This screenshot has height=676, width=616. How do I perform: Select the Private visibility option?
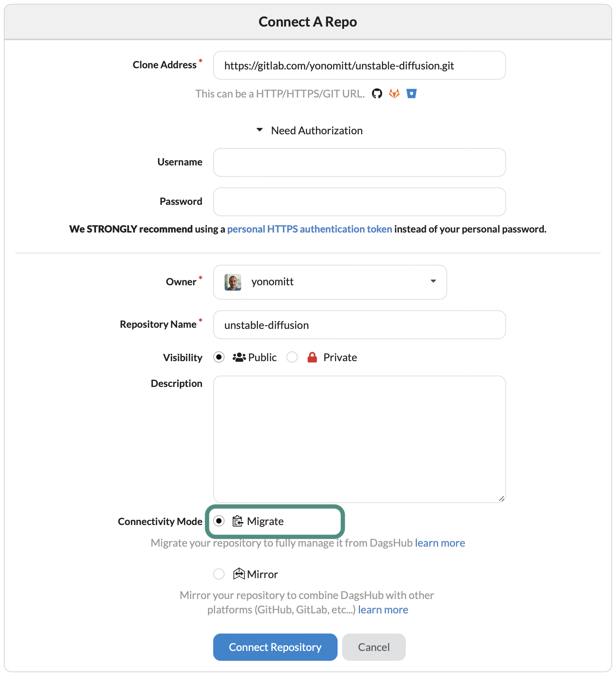[x=292, y=357]
